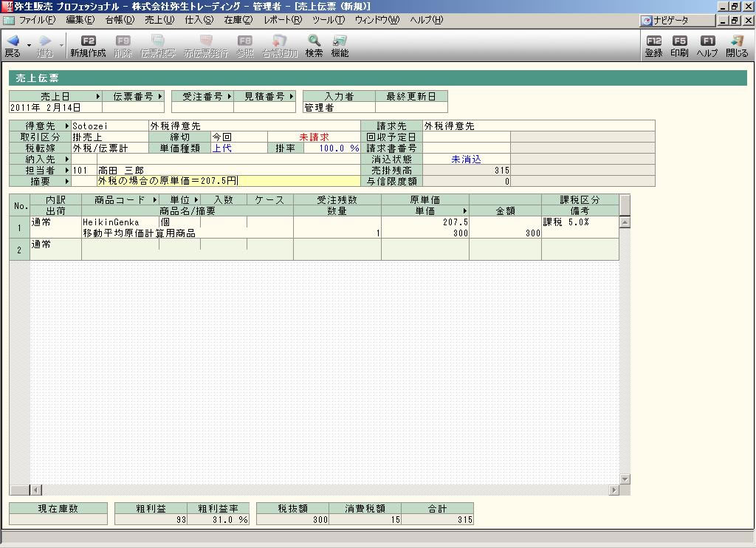
Task: Click the 税転嫁 field 外税/伝票計
Action: 110,148
